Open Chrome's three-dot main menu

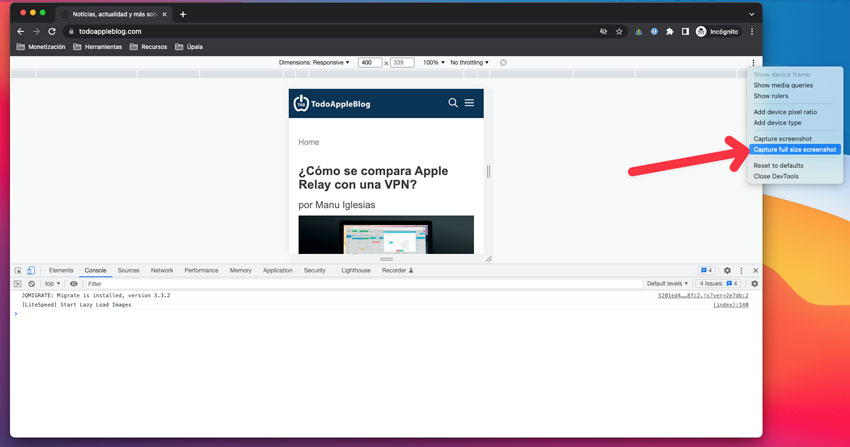click(x=752, y=32)
